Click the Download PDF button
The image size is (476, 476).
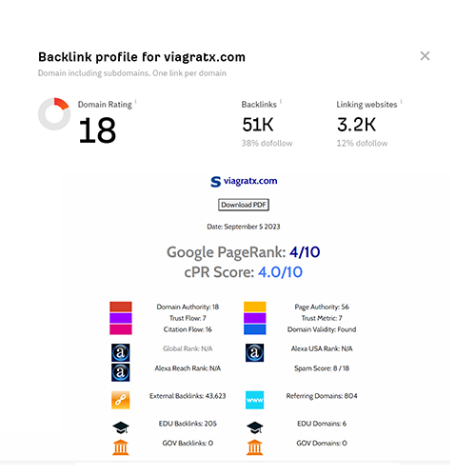click(244, 205)
